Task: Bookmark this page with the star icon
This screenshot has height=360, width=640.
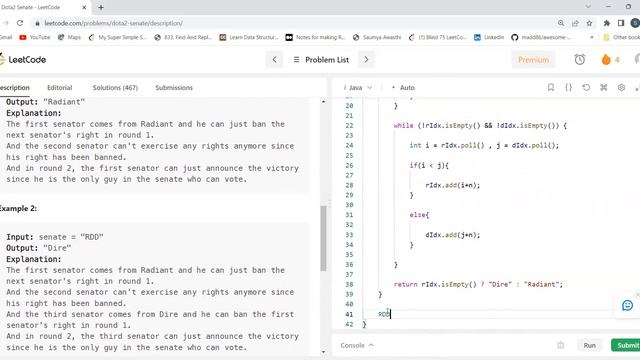Action: click(x=589, y=23)
